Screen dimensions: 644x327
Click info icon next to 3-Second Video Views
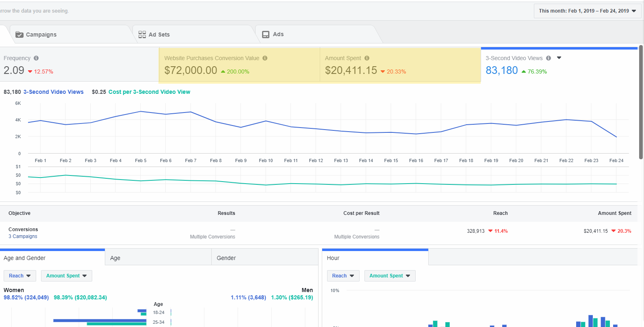pyautogui.click(x=549, y=58)
